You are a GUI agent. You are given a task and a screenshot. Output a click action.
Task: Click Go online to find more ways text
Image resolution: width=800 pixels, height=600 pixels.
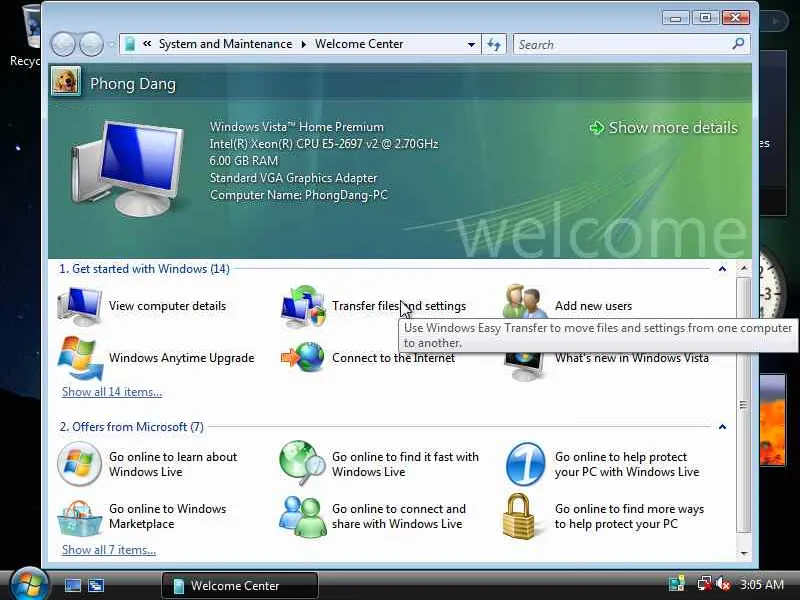point(629,516)
